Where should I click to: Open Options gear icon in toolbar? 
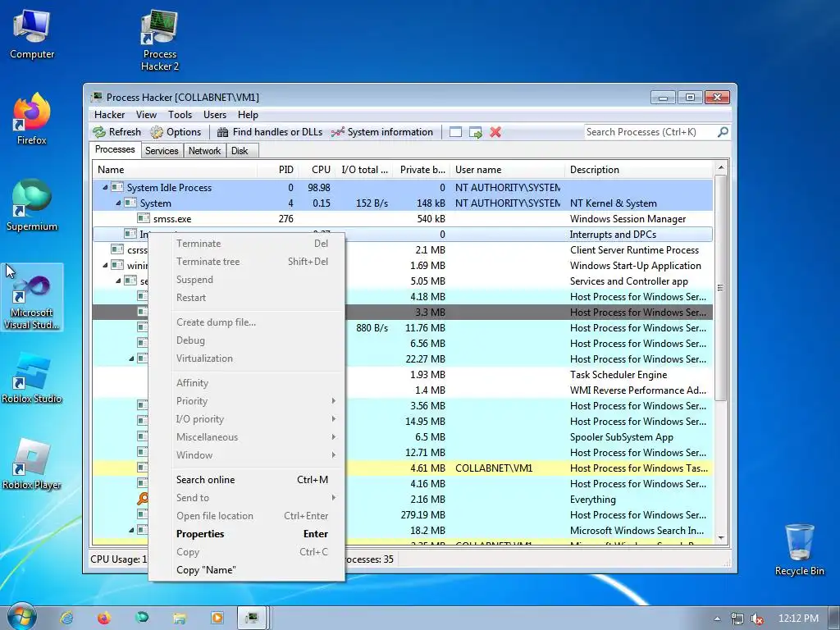[x=157, y=132]
